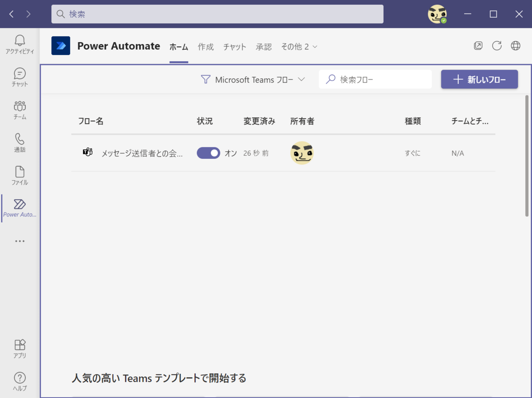Viewport: 532px width, 398px height.
Task: Click the 種類 column header
Action: click(413, 121)
